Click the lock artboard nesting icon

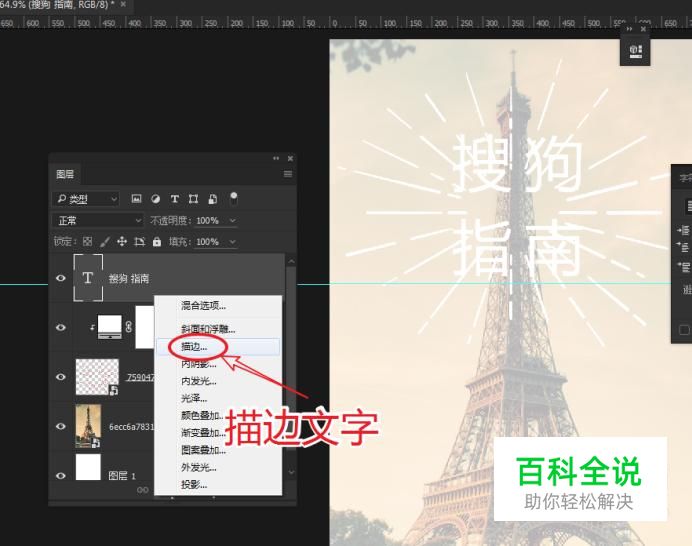(x=139, y=241)
